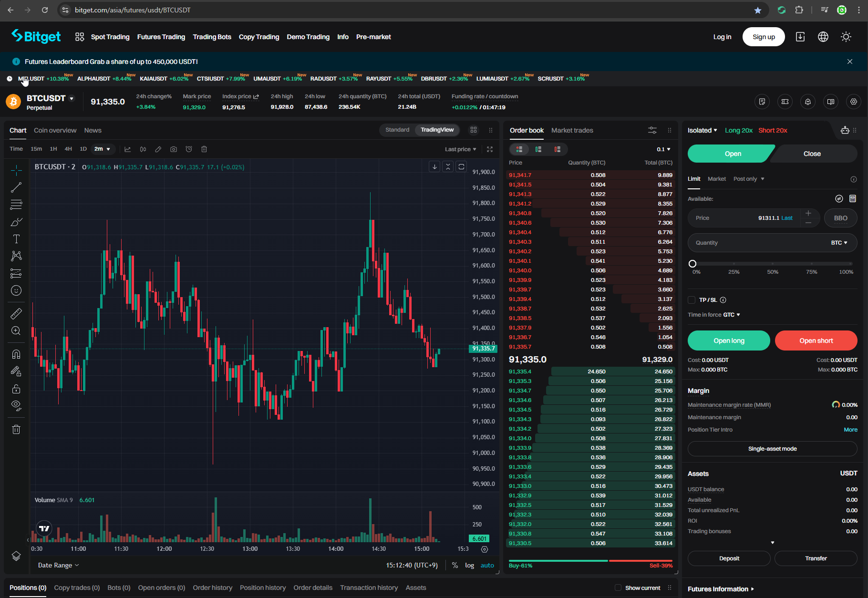Screen dimensions: 868x598
Task: Take a chart snapshot
Action: [x=174, y=149]
